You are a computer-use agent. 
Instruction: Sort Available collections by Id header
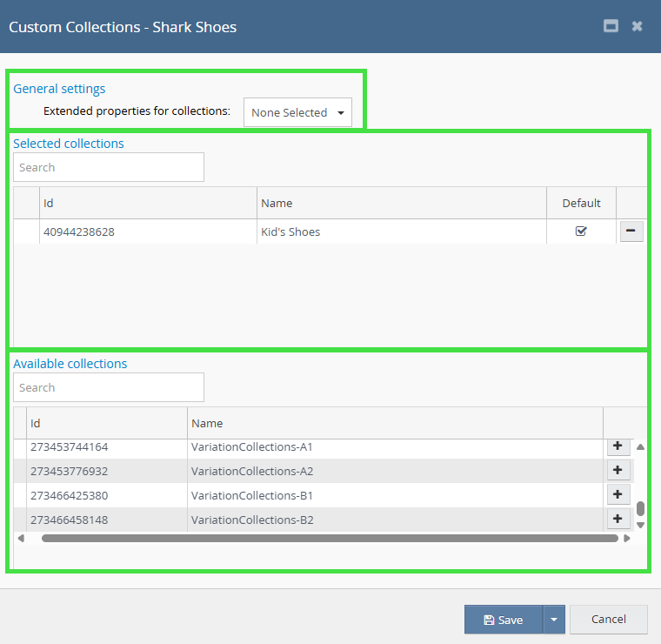tap(107, 424)
